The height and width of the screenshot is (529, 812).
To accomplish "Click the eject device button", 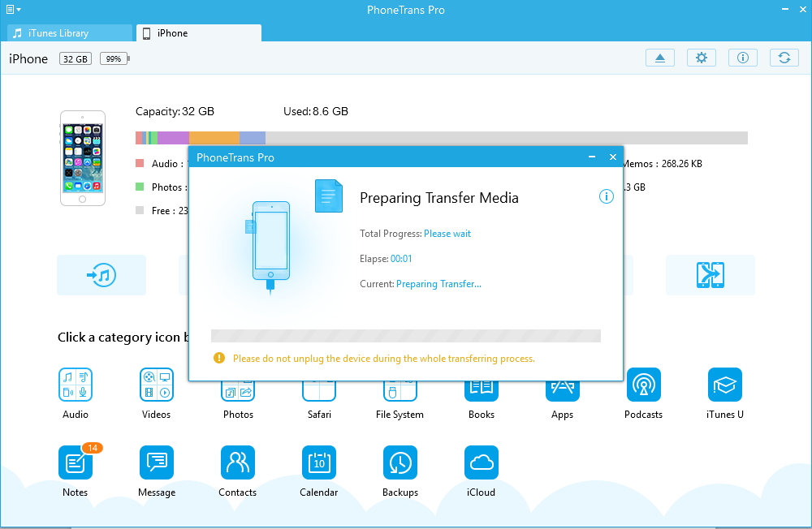I will pos(660,58).
